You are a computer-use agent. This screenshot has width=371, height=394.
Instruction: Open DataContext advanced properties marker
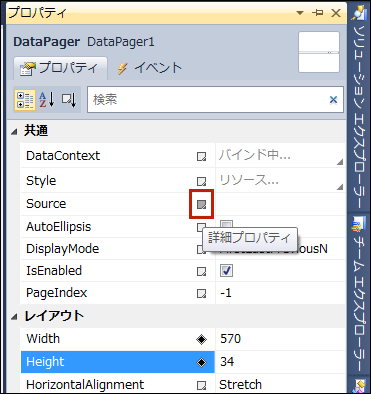[201, 156]
